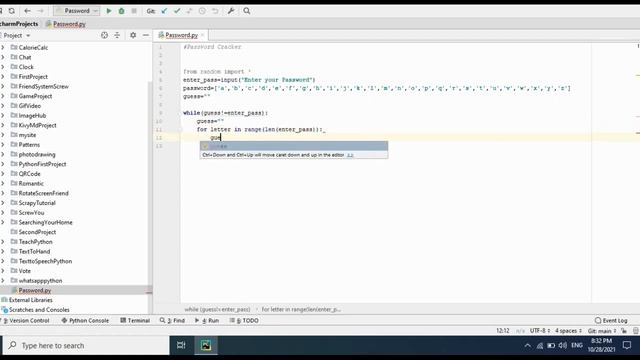Expand the KivyMdProject folder
The image size is (640, 360).
[3, 125]
